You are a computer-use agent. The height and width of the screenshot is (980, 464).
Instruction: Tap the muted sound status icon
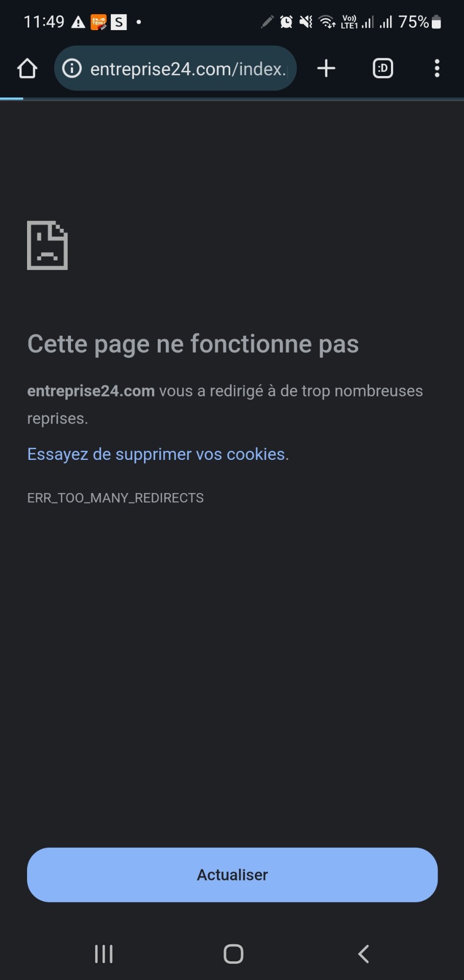(306, 22)
